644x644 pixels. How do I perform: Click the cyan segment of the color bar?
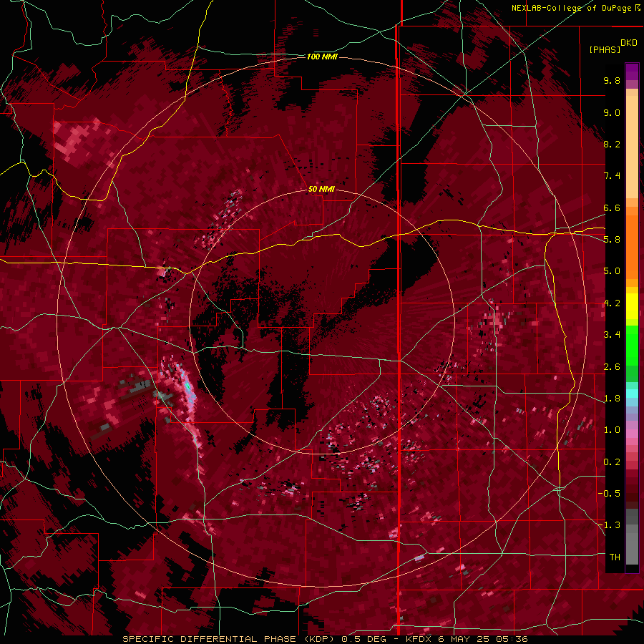[x=632, y=394]
